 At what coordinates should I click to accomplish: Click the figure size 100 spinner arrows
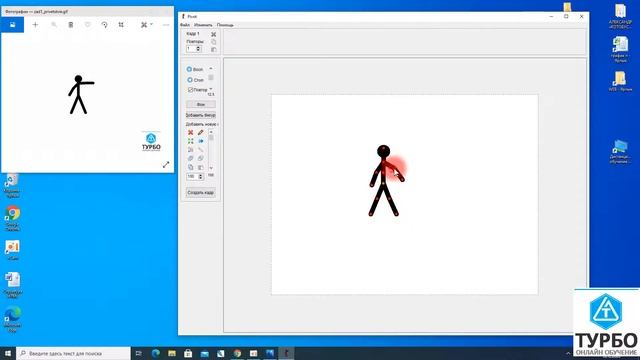tap(200, 177)
